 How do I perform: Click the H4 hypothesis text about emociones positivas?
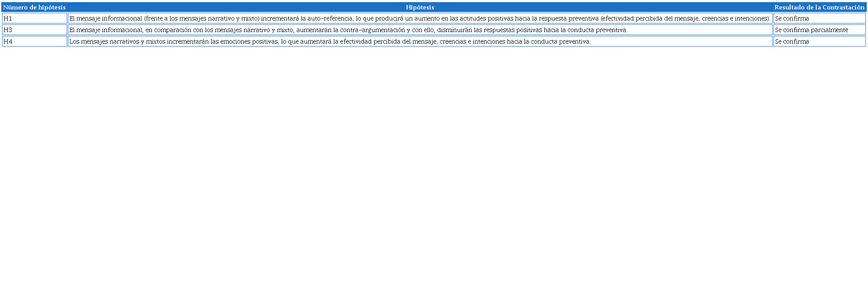[x=330, y=41]
